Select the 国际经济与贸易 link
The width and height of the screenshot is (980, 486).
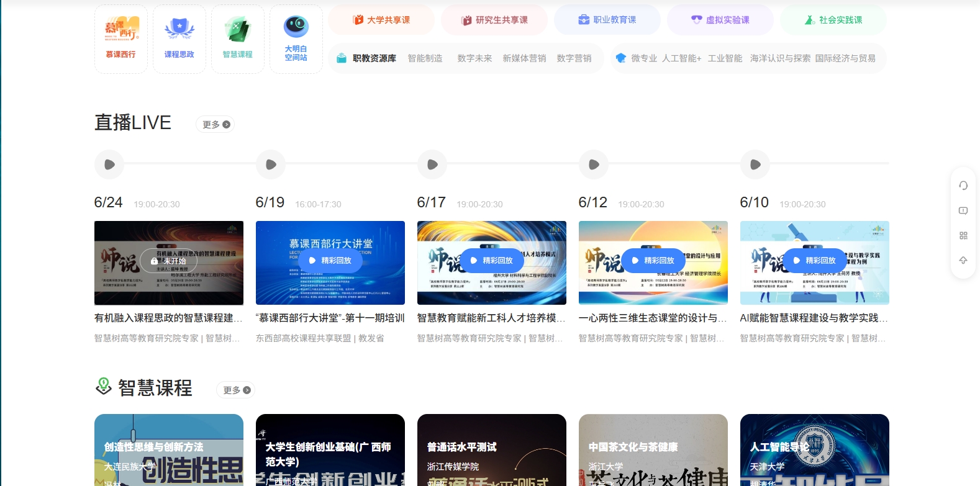(845, 58)
